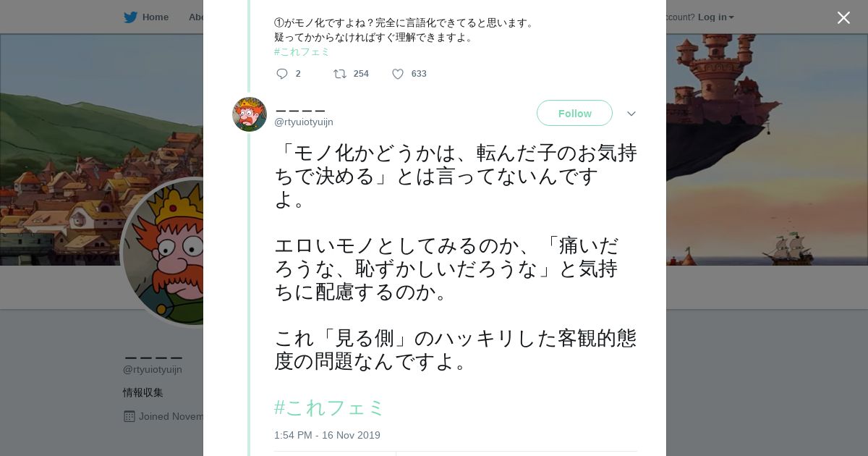Image resolution: width=868 pixels, height=456 pixels.
Task: Click the profile @rtyuiotyuijn handle below avatar
Action: tap(153, 370)
